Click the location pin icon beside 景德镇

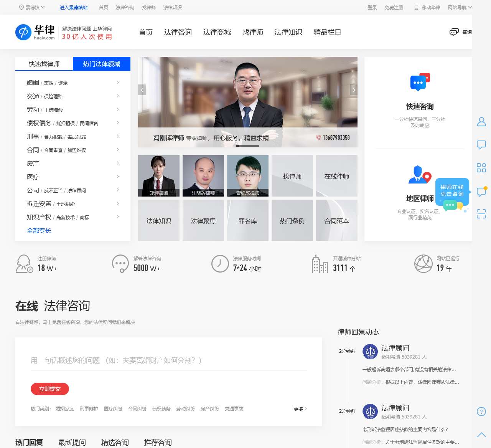click(x=21, y=7)
